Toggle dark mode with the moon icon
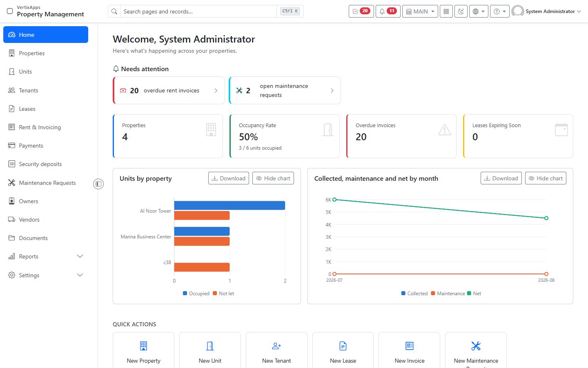 click(461, 11)
